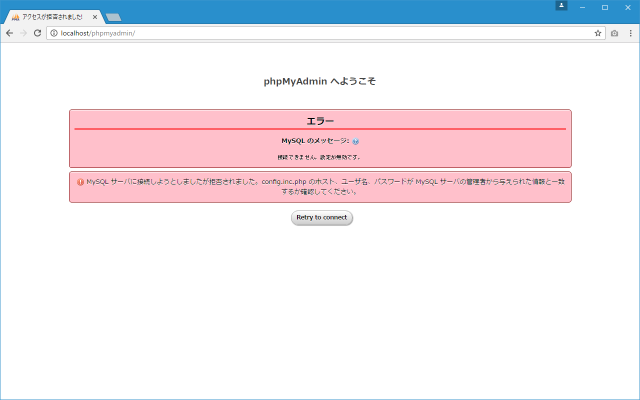The width and height of the screenshot is (640, 400).
Task: Click the camera extension icon
Action: coord(614,33)
